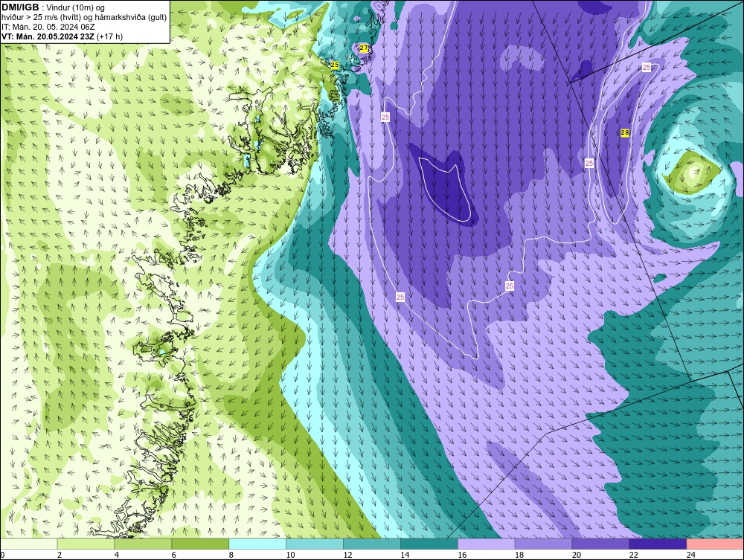Pick the light green 2–4 legend swatch
Image resolution: width=744 pixels, height=560 pixels.
[x=86, y=544]
